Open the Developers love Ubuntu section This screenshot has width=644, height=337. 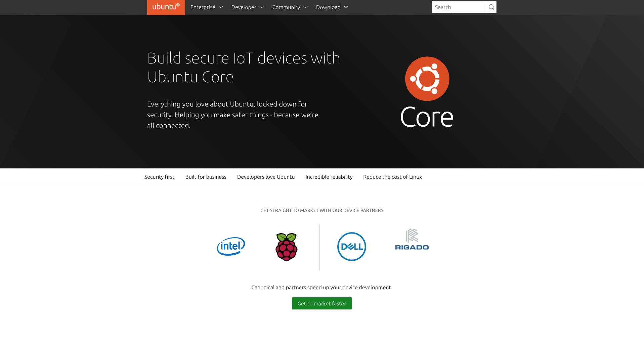tap(266, 177)
